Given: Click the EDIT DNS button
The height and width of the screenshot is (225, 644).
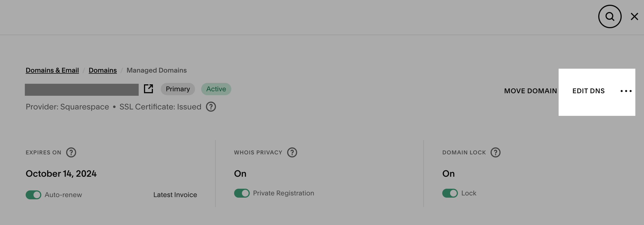Looking at the screenshot, I should (x=588, y=91).
